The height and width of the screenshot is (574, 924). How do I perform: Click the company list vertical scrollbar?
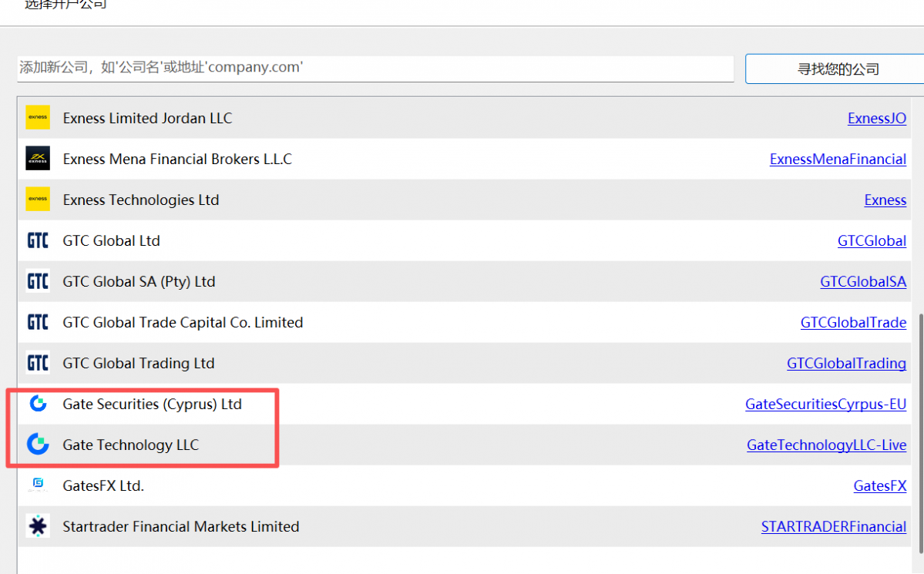(920, 433)
